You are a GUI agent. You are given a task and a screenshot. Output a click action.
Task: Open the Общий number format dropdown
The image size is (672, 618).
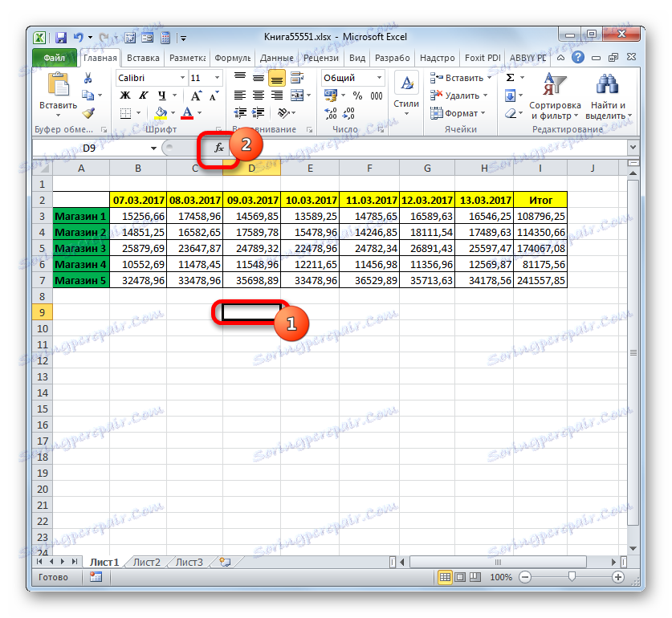point(379,78)
